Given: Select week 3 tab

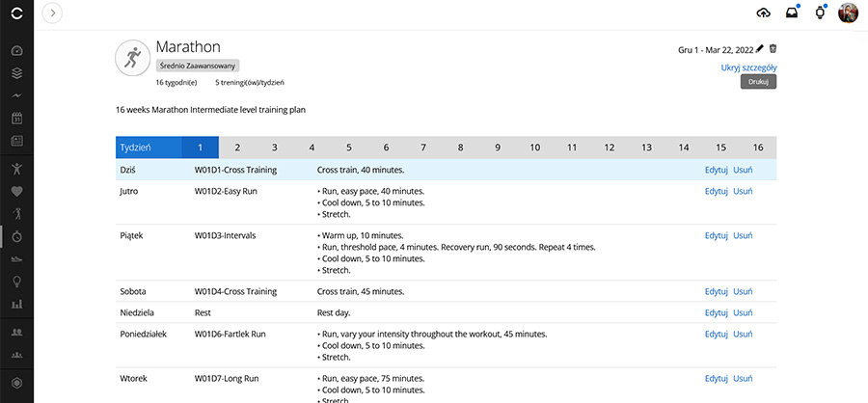Looking at the screenshot, I should [275, 148].
